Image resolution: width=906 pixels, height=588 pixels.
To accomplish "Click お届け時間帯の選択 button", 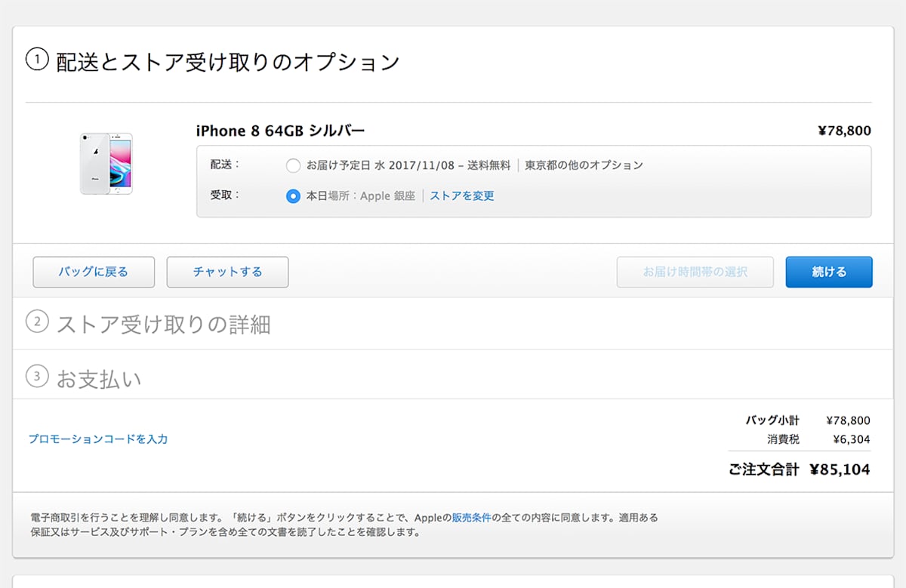I will pyautogui.click(x=695, y=272).
